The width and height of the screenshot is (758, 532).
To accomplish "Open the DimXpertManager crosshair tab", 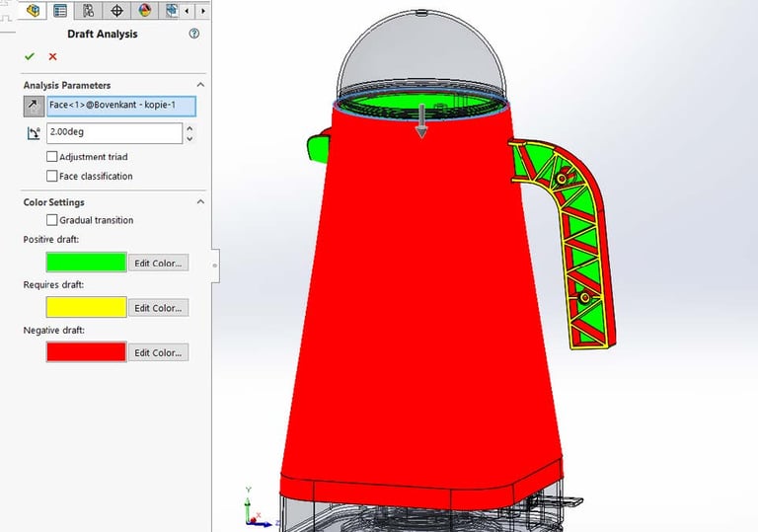I will [116, 10].
